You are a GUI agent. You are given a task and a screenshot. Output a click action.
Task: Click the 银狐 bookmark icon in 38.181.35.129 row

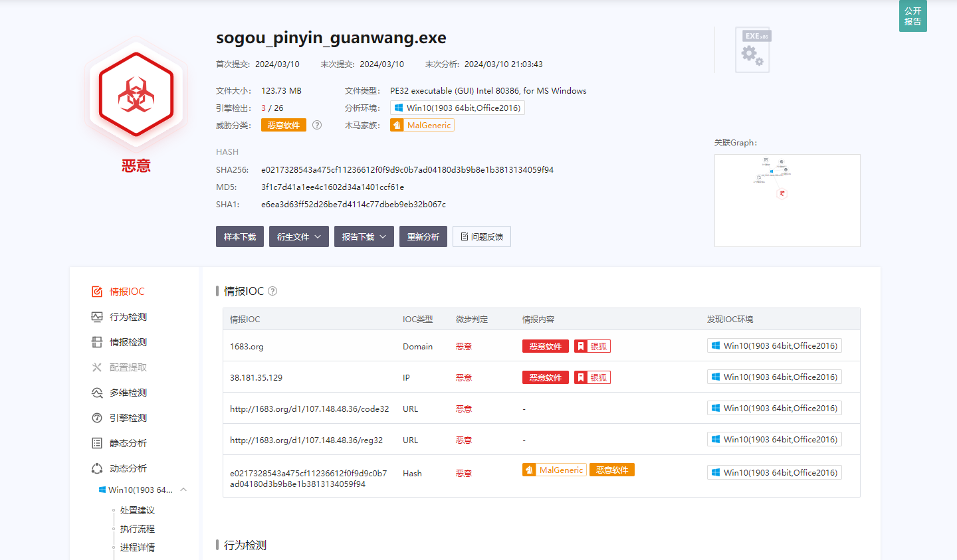(581, 377)
